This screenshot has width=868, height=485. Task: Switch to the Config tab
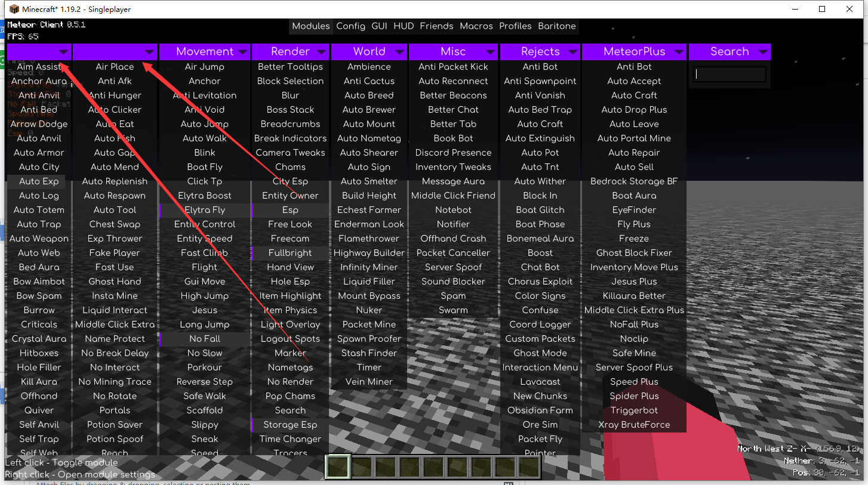pyautogui.click(x=350, y=26)
